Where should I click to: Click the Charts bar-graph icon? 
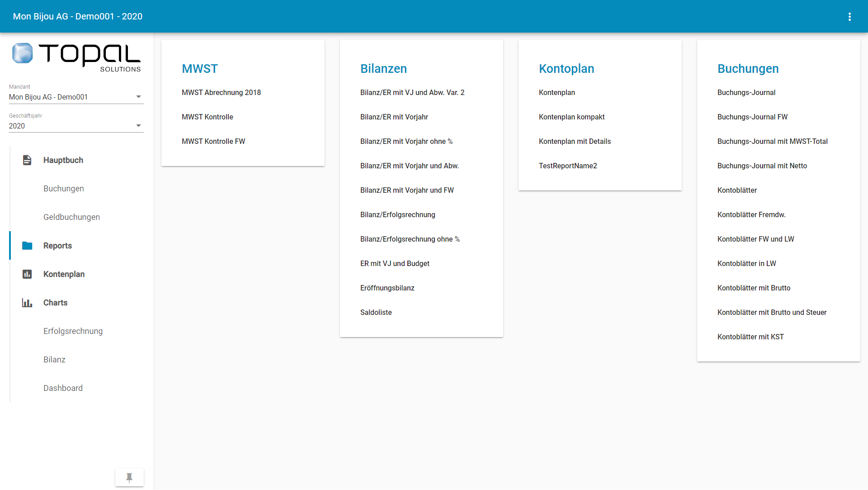coord(27,303)
